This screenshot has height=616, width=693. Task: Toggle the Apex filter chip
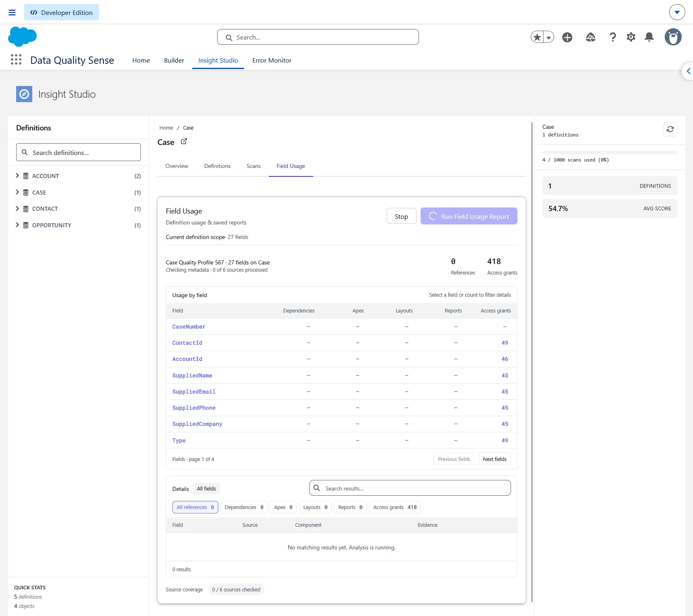click(x=283, y=507)
